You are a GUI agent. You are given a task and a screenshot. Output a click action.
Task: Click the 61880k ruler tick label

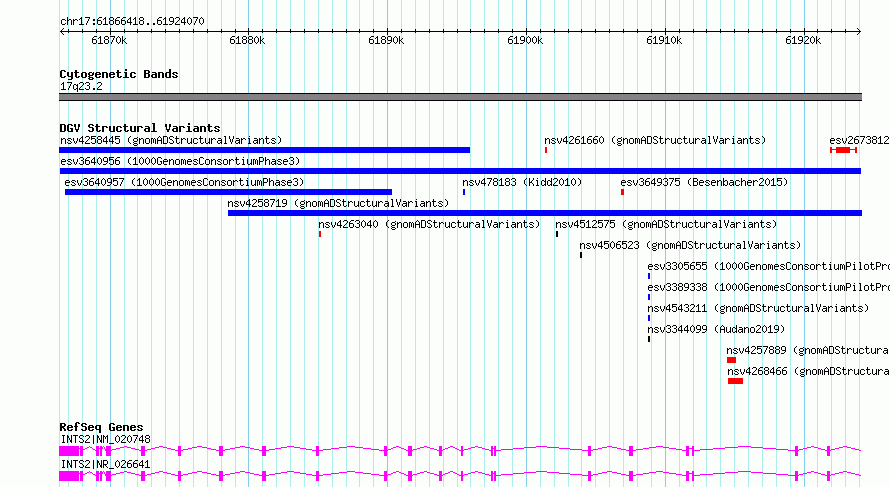pos(247,41)
